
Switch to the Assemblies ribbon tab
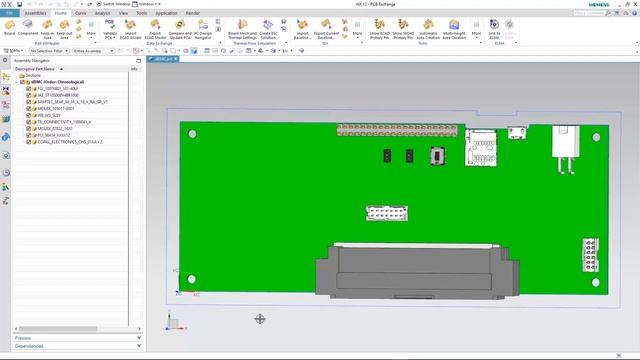tap(36, 13)
